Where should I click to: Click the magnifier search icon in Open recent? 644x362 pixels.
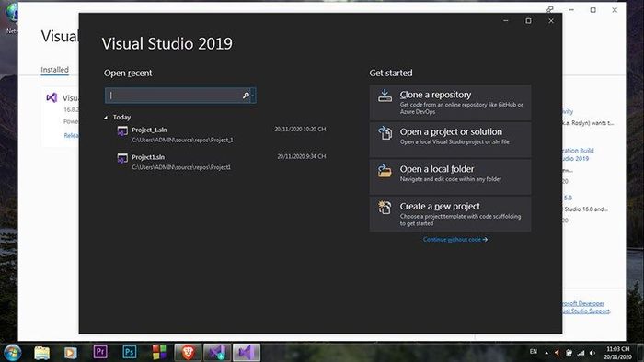(246, 96)
